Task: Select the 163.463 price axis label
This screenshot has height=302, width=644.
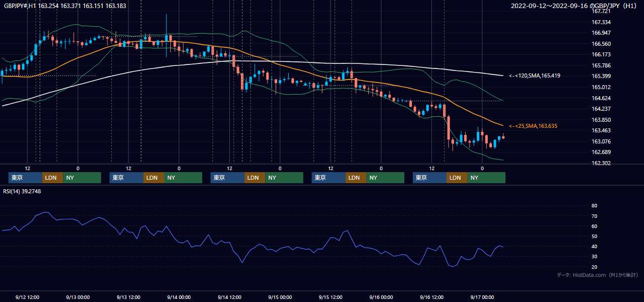Action: (x=601, y=130)
